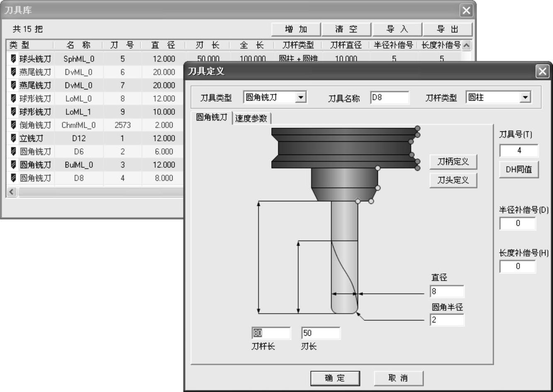Click the tool icon beside D6 row
This screenshot has height=392, width=553.
coord(14,152)
